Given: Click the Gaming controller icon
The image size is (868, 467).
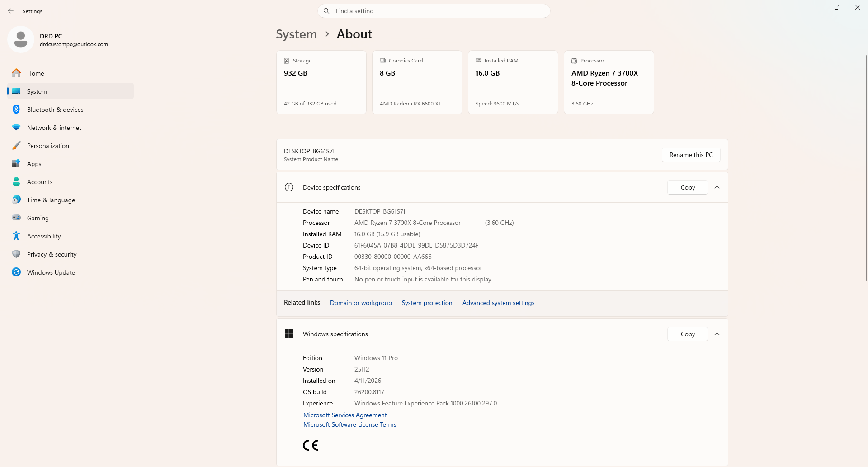Looking at the screenshot, I should (x=16, y=218).
